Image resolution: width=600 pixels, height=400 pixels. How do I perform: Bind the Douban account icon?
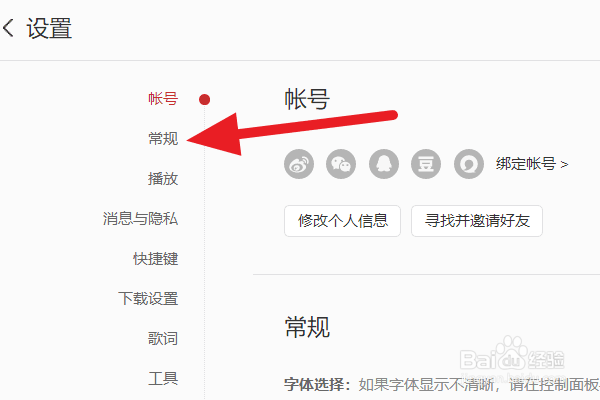(426, 164)
